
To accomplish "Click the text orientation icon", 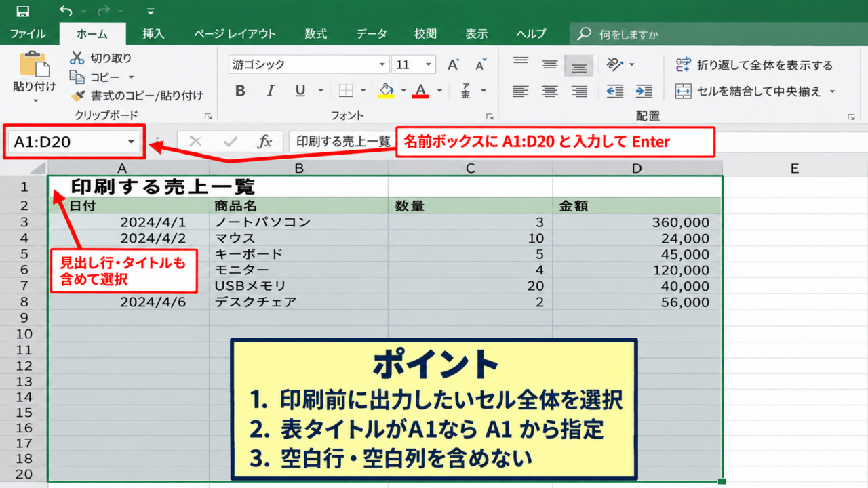I will point(615,64).
